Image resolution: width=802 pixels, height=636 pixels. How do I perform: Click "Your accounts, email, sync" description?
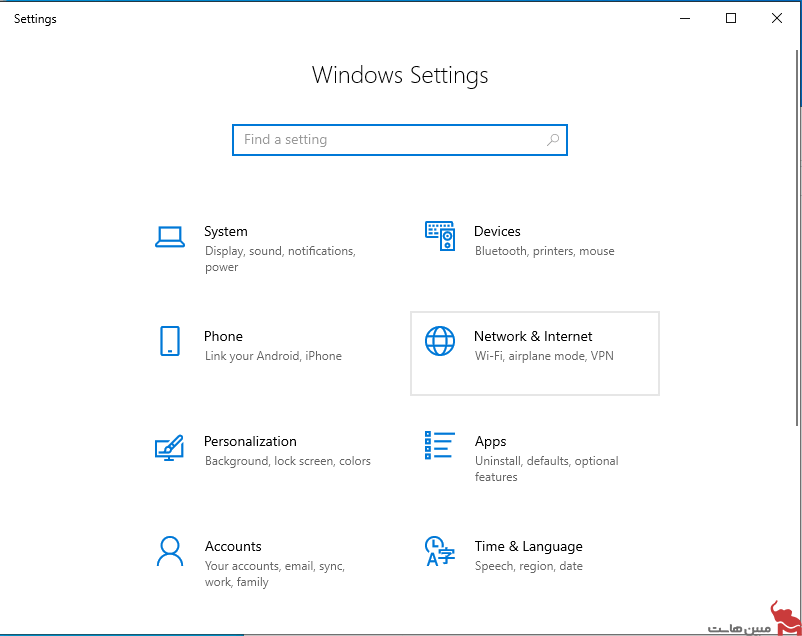click(x=275, y=574)
